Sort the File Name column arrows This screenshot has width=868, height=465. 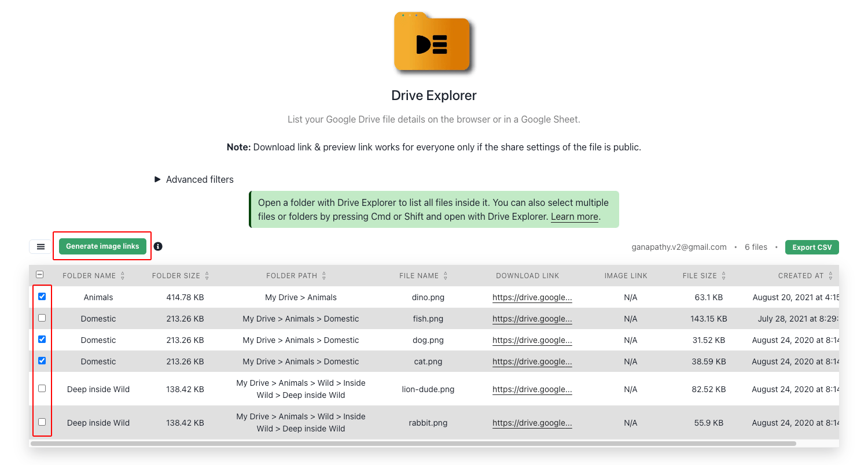click(x=445, y=275)
